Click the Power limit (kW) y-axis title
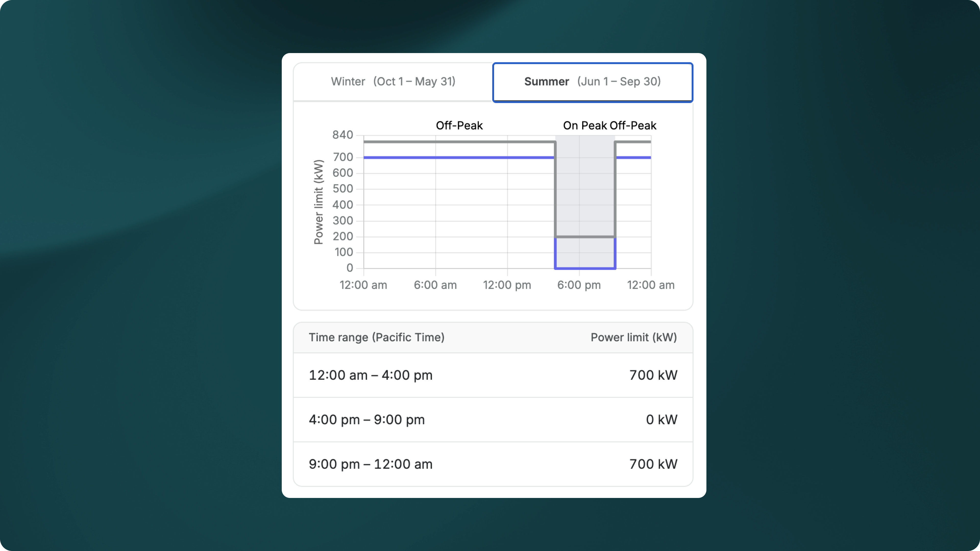 pos(318,202)
